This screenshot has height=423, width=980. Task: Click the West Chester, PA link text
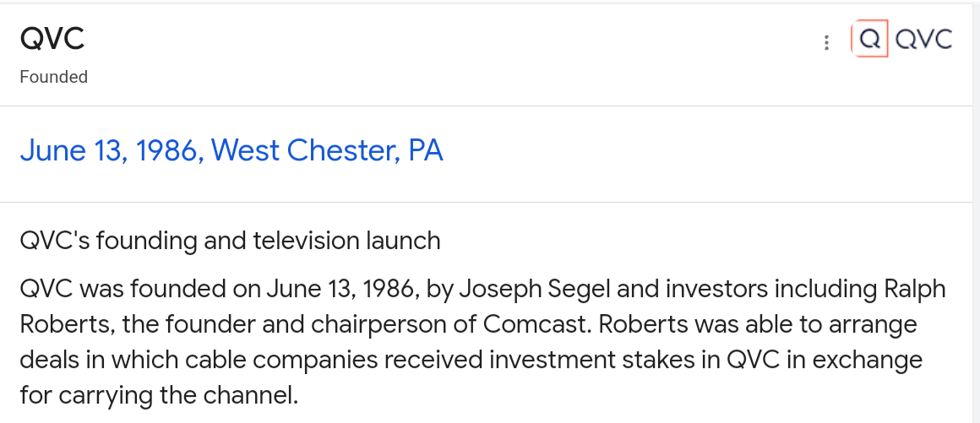pos(327,151)
